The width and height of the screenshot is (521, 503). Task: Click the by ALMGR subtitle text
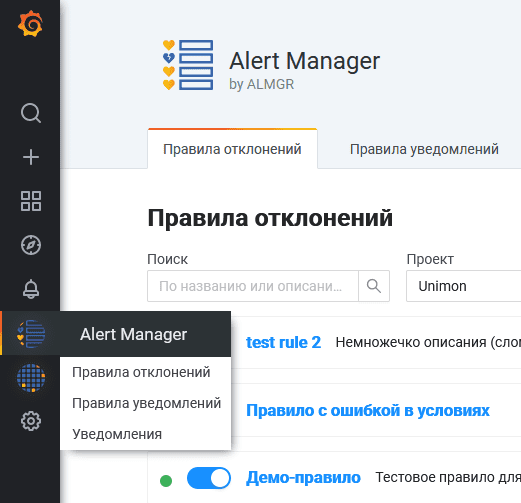coord(261,84)
